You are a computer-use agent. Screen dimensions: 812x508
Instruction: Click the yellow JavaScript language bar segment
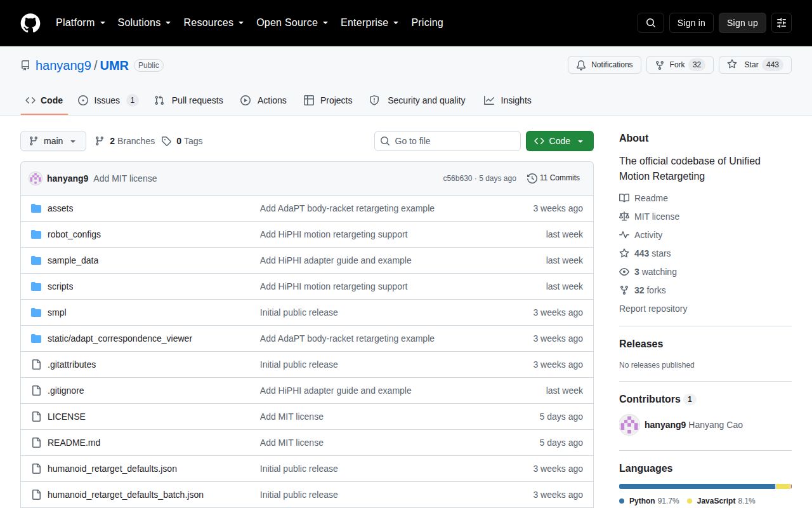tap(783, 486)
